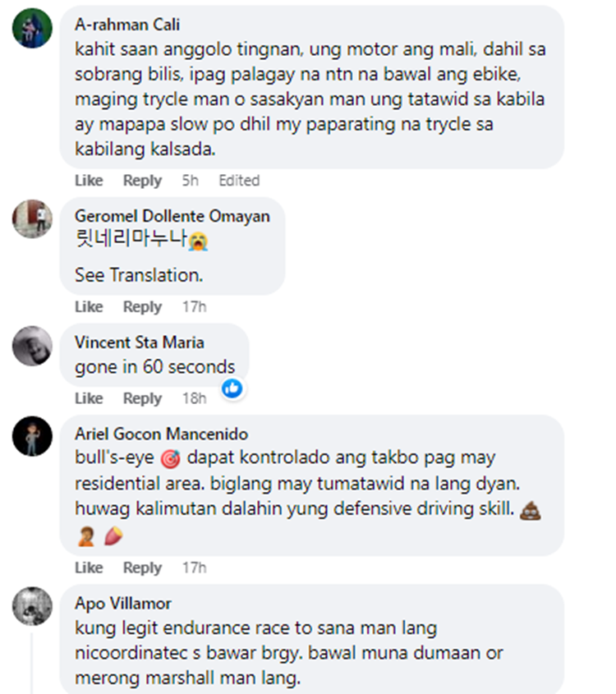The height and width of the screenshot is (694, 616).
Task: Open Apo Villamor's skull avatar
Action: pyautogui.click(x=32, y=606)
